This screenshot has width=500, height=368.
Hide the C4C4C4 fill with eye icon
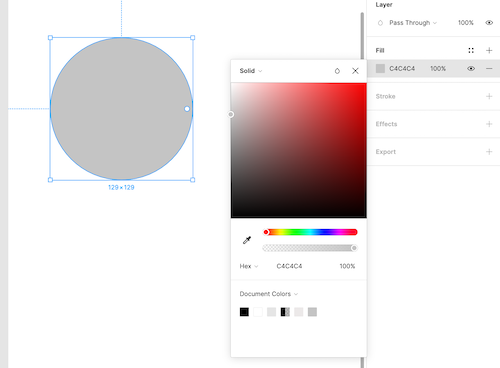(471, 68)
